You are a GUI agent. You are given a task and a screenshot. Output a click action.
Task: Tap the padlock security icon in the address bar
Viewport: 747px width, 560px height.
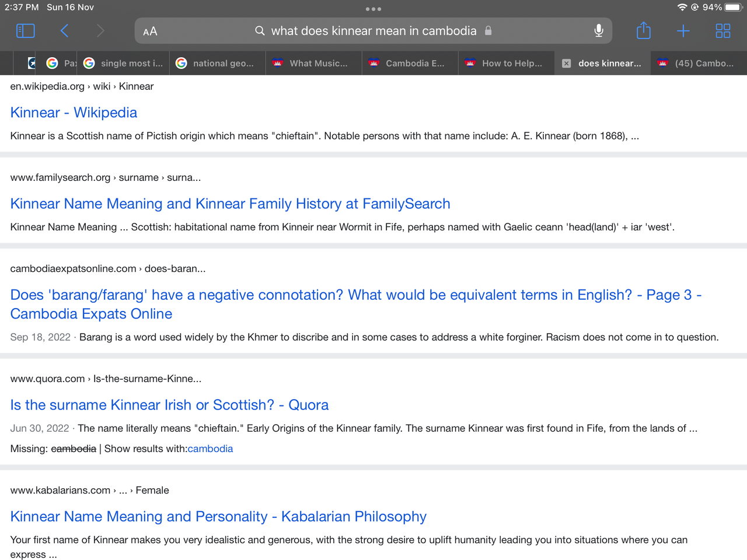[488, 30]
